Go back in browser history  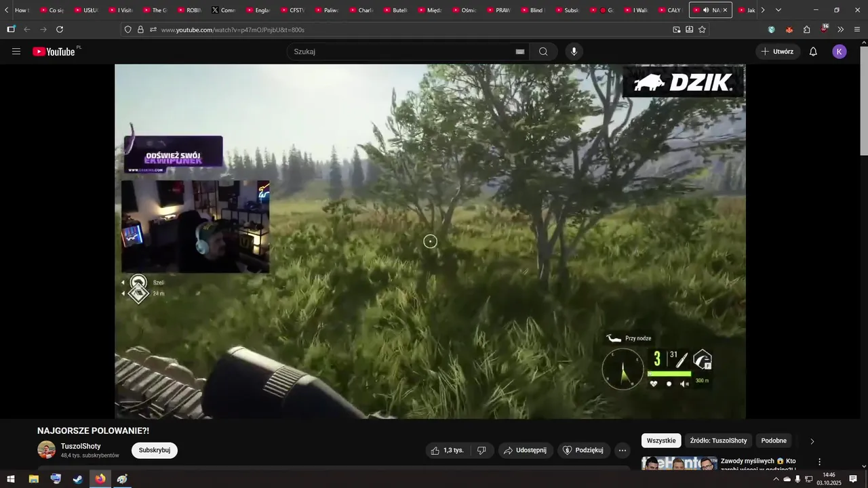click(x=27, y=30)
